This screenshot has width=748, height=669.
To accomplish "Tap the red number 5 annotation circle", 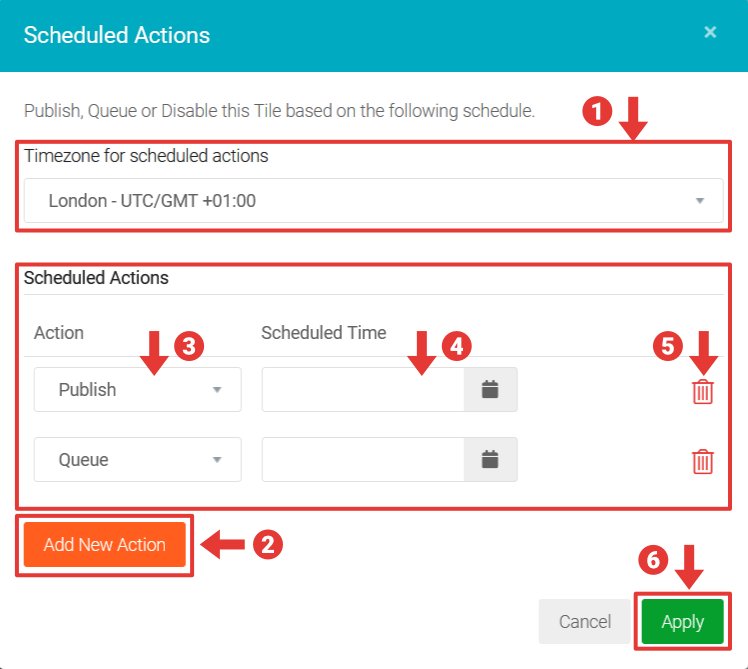I will [x=668, y=346].
